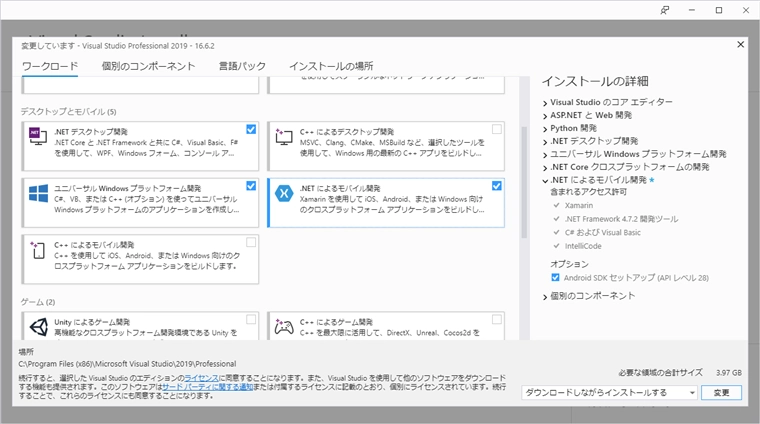Viewport: 760px width, 424px height.
Task: Expand 個別のコンポーネント in install details
Action: click(545, 297)
